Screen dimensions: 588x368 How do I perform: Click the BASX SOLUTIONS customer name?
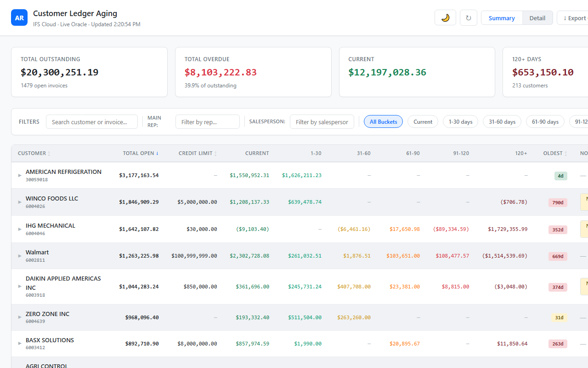click(50, 340)
